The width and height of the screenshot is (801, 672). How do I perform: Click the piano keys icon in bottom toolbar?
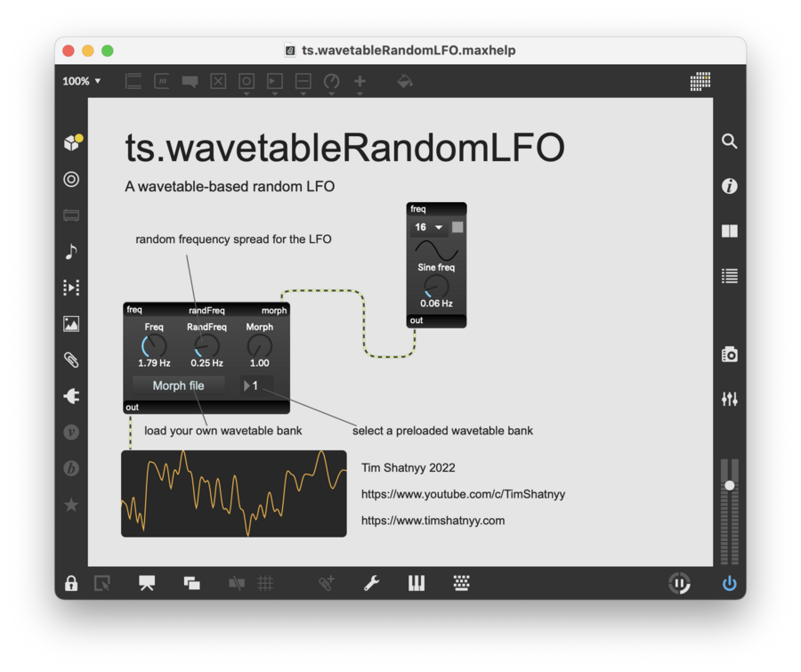(x=417, y=583)
